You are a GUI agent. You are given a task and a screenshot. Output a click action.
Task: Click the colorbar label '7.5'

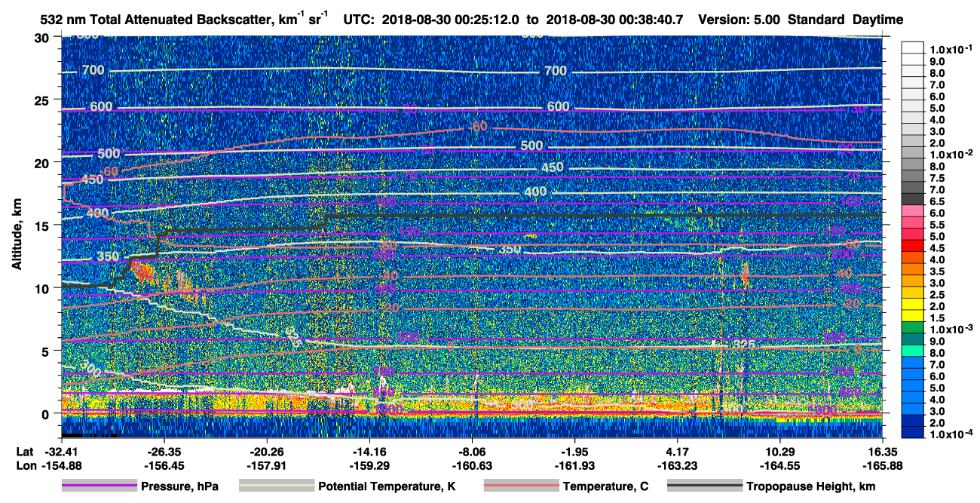tap(937, 177)
